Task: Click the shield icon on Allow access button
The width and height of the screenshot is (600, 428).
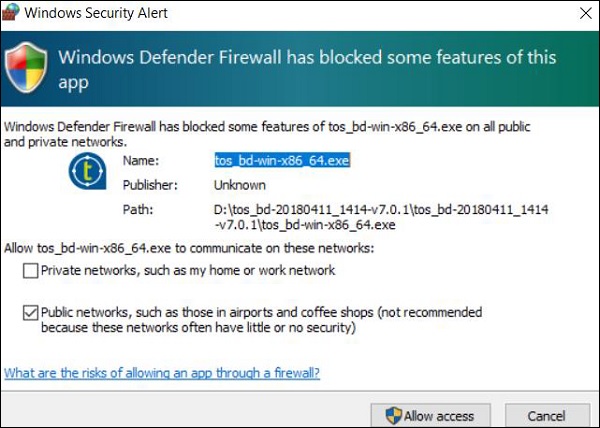Action: point(393,415)
